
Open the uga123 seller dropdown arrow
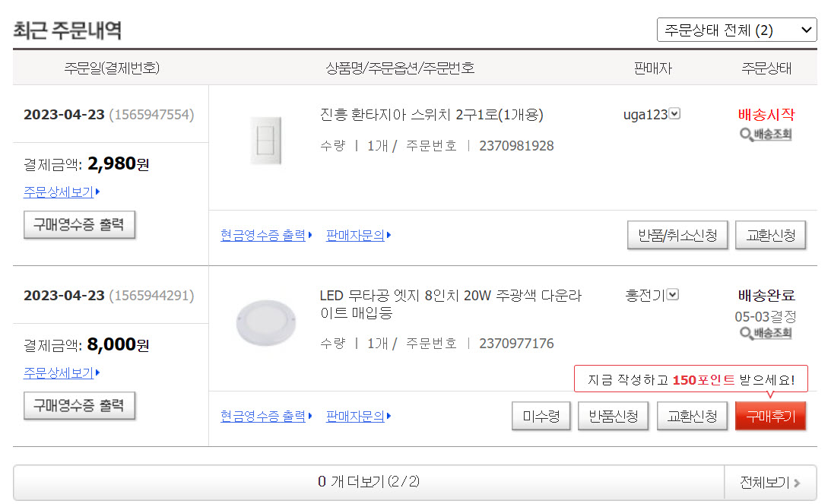coord(674,114)
